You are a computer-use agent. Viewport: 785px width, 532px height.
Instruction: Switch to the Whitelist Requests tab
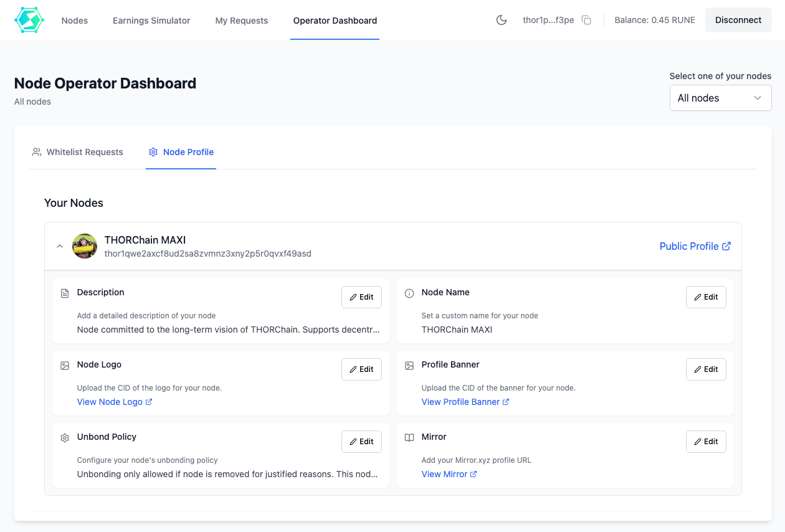[x=78, y=152]
